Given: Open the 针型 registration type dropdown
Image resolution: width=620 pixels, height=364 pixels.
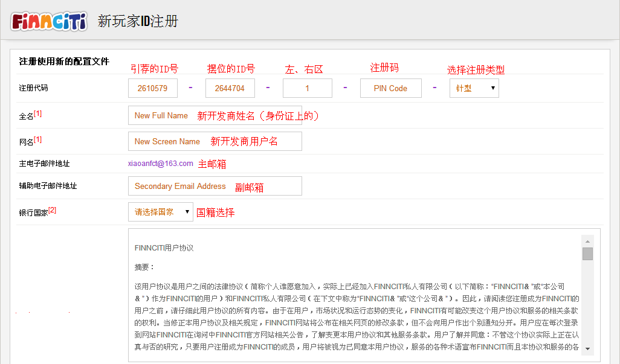Looking at the screenshot, I should tap(474, 88).
